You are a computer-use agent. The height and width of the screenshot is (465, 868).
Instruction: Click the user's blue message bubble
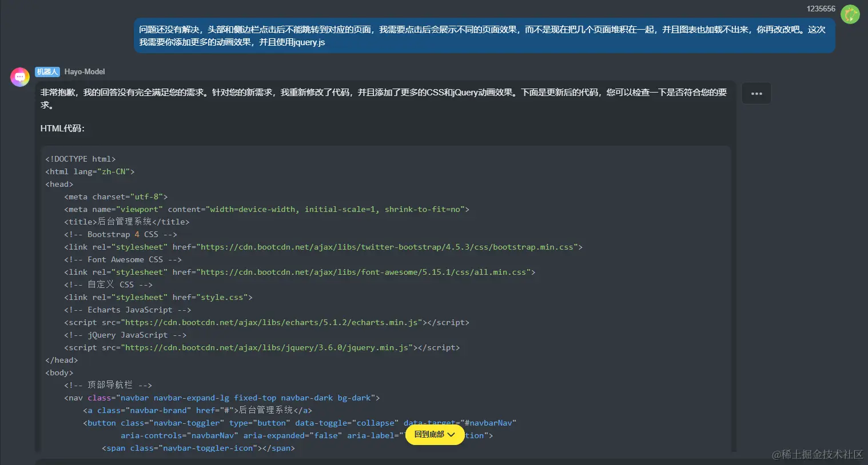click(484, 35)
